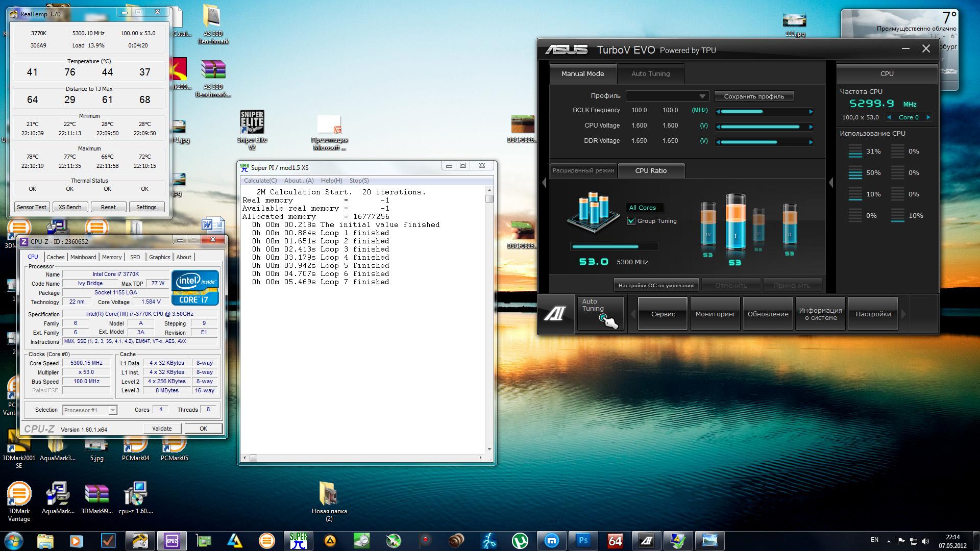
Task: Open the PCMark04 desktop shortcut
Action: pos(135,449)
